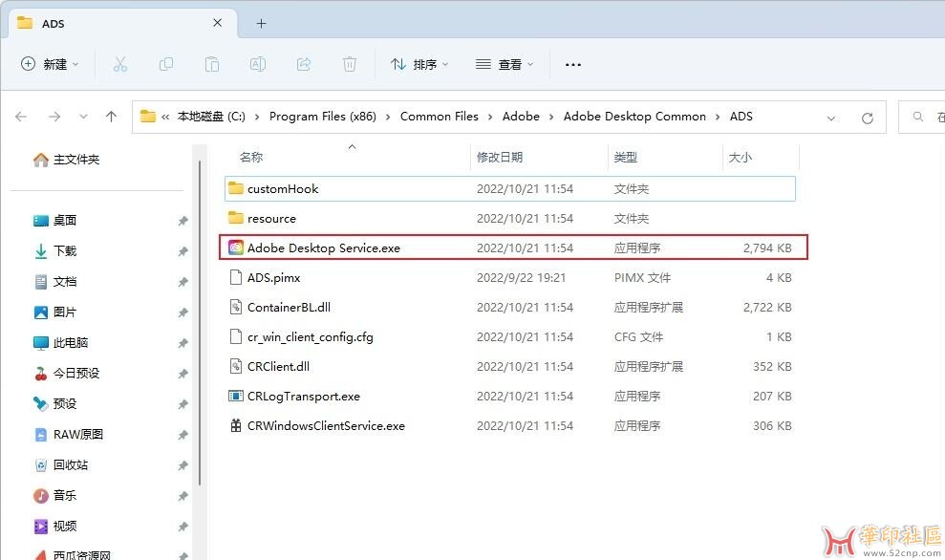Show hidden breadcrumb path with « chevron
Image resolution: width=945 pixels, height=560 pixels.
[x=165, y=117]
